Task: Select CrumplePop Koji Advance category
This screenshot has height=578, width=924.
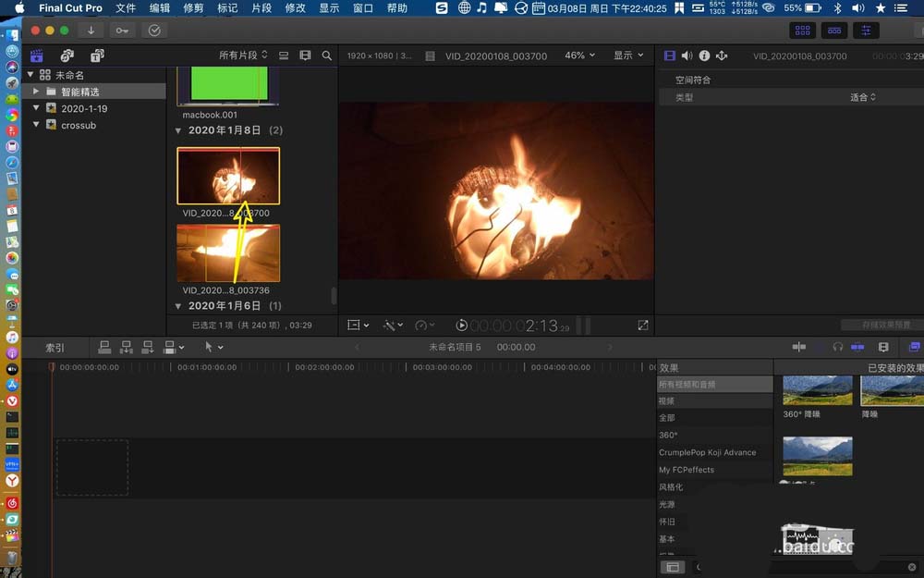Action: click(715, 452)
